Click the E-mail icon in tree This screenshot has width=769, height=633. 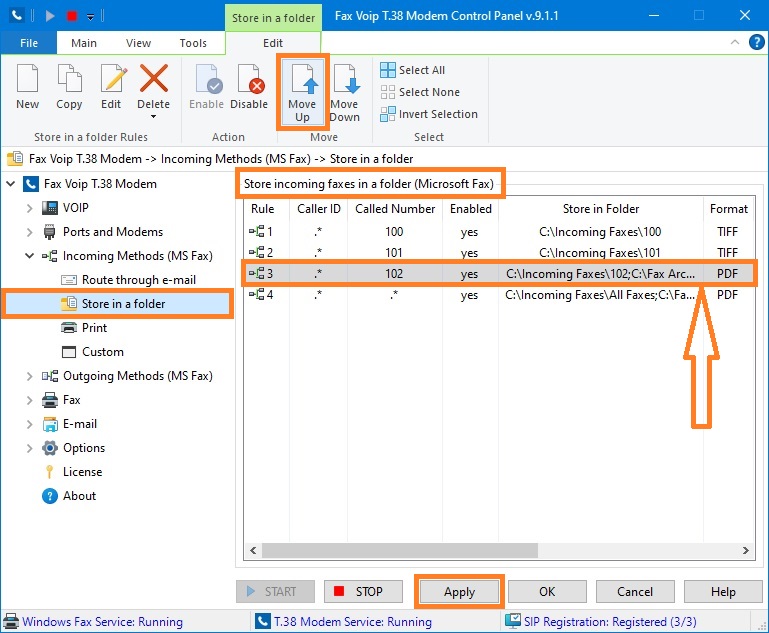(50, 424)
